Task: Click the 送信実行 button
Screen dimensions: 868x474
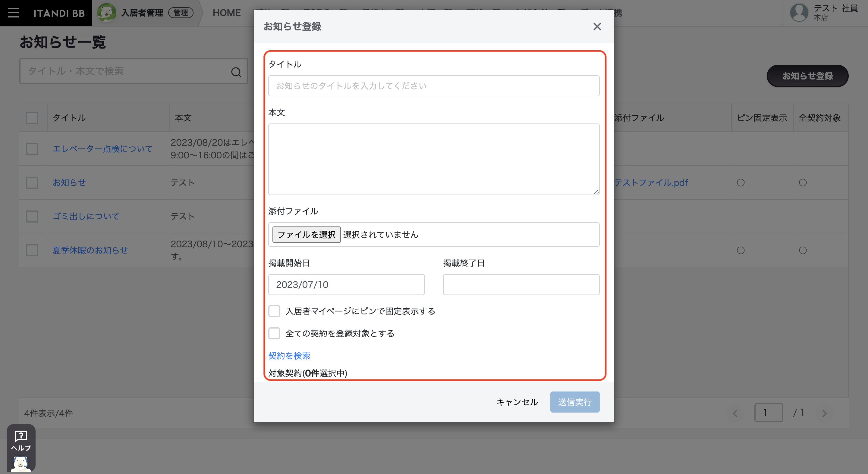Action: click(575, 402)
